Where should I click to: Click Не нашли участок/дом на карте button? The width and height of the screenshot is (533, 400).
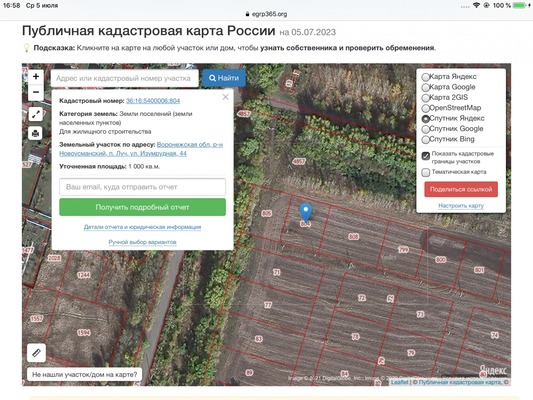click(85, 375)
